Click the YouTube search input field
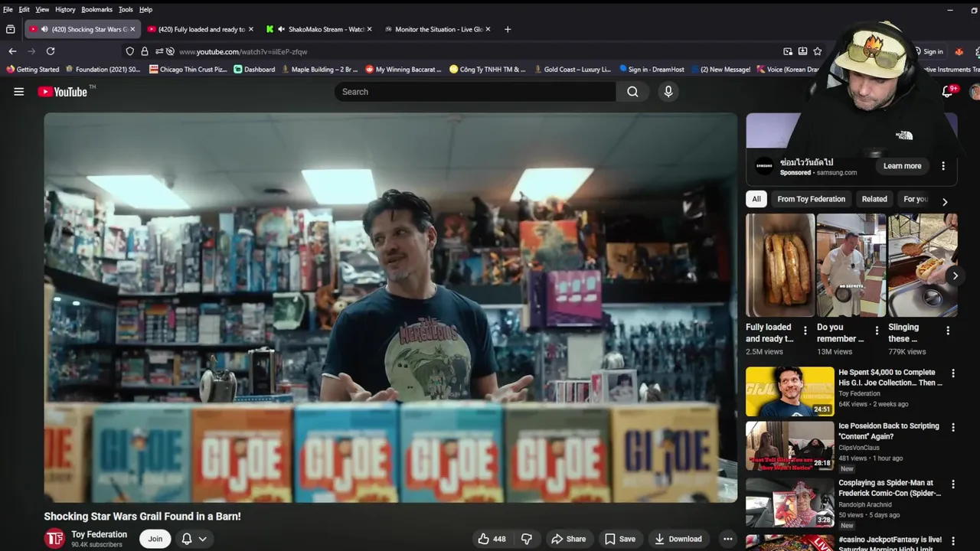Image resolution: width=980 pixels, height=551 pixels. [475, 92]
